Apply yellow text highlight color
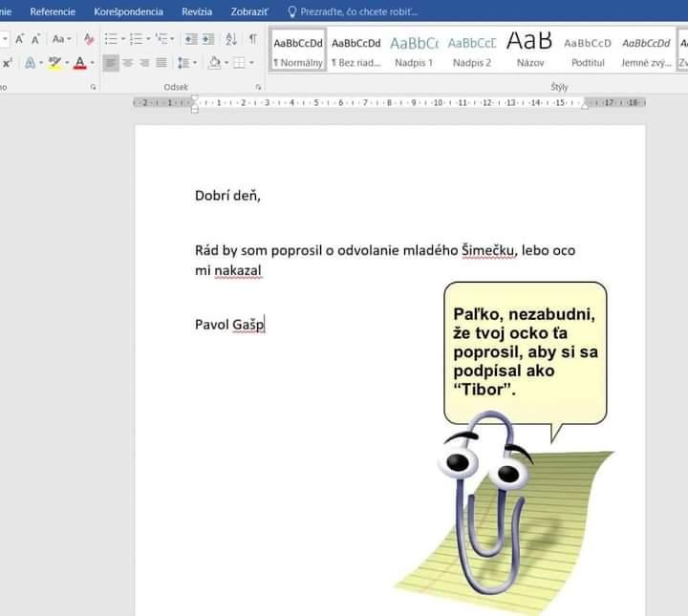Screen dimensions: 688x616 tap(54, 63)
